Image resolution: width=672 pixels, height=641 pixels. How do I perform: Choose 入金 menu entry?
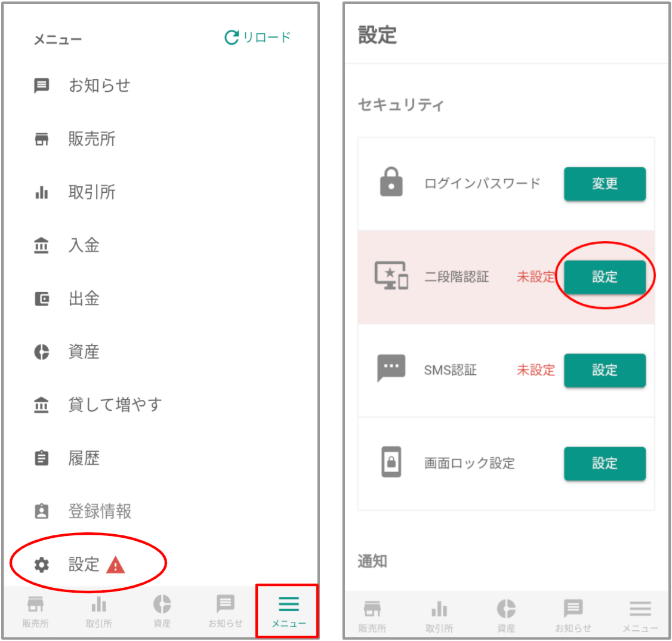(84, 245)
